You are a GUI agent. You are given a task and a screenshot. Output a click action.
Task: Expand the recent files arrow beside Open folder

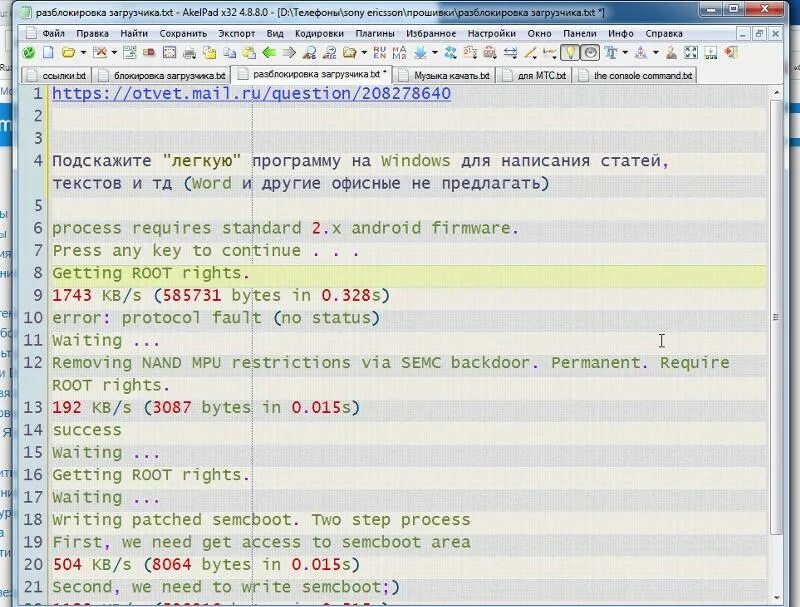[83, 53]
